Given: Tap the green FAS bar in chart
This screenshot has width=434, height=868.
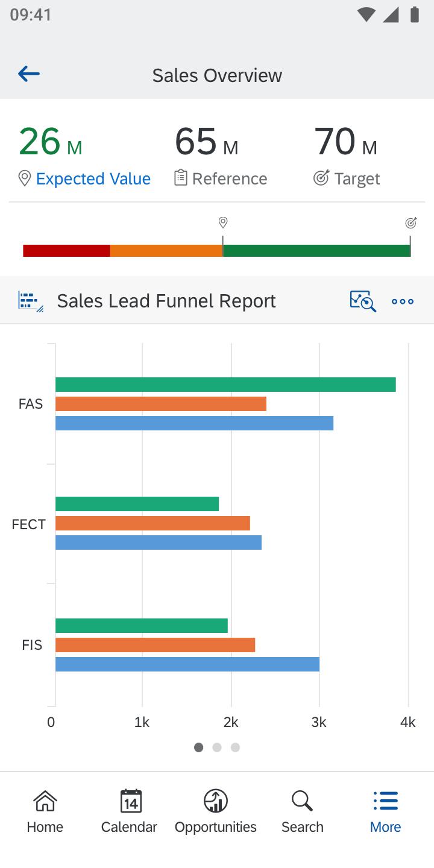Looking at the screenshot, I should click(225, 385).
